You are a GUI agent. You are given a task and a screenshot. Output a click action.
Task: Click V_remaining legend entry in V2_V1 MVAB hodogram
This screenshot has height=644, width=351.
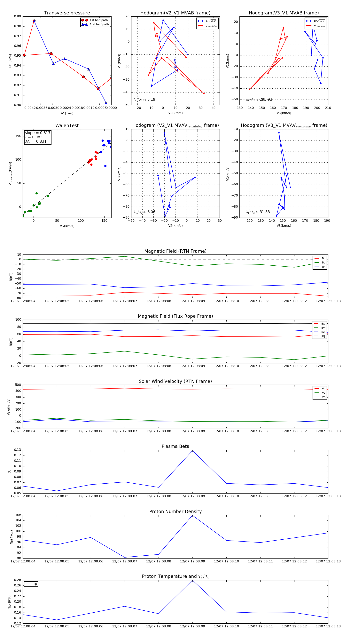(207, 26)
